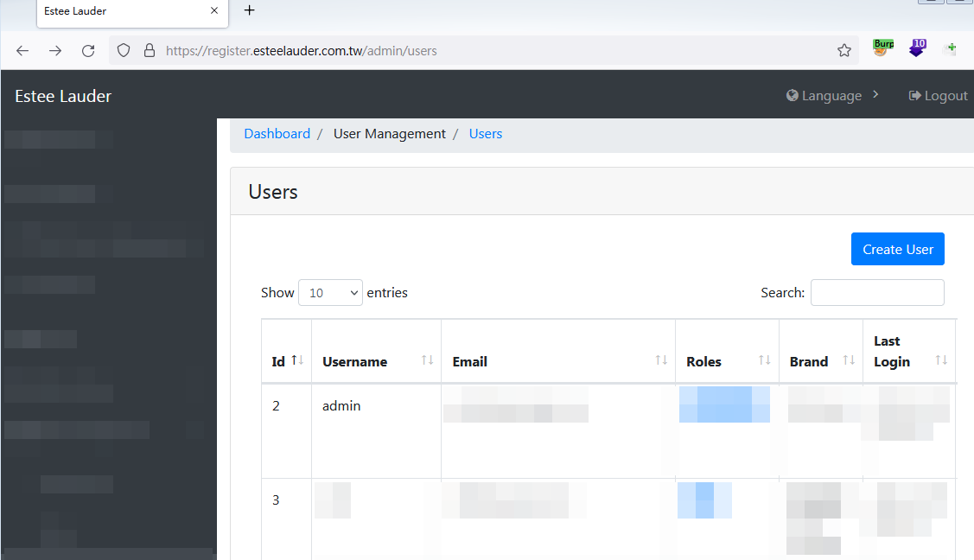Bookmark this page with the star icon

844,50
